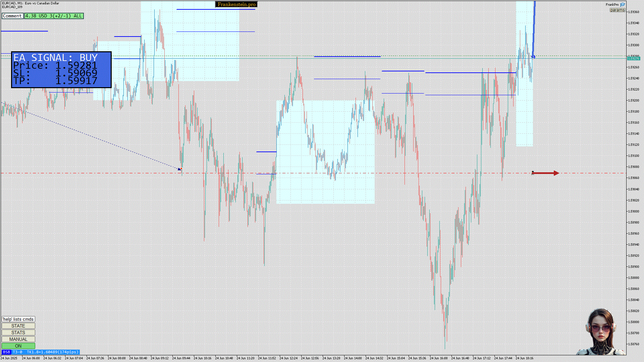This screenshot has height=362, width=644.
Task: Toggle the MANUAL mode button
Action: pyautogui.click(x=18, y=339)
